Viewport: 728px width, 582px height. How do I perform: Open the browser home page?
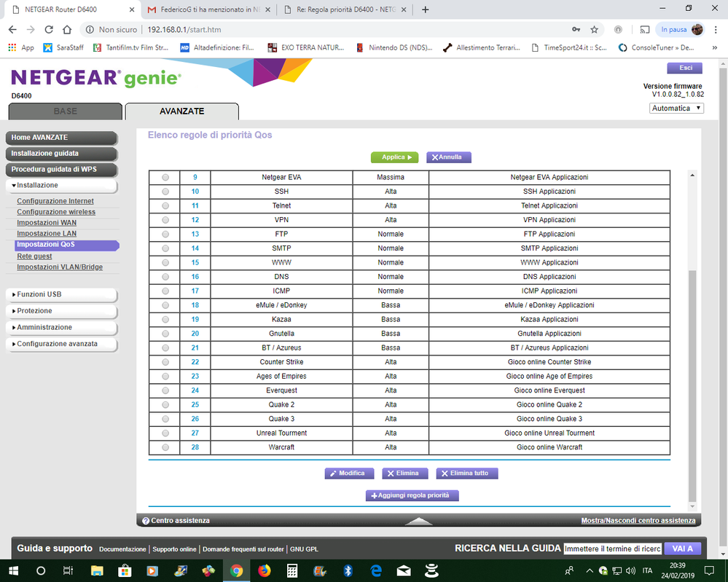pos(67,29)
